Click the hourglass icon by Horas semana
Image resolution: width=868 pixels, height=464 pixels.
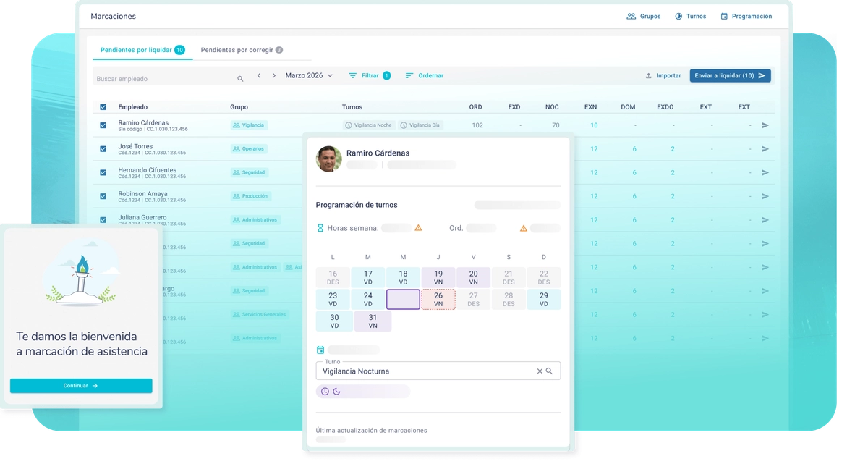(320, 228)
